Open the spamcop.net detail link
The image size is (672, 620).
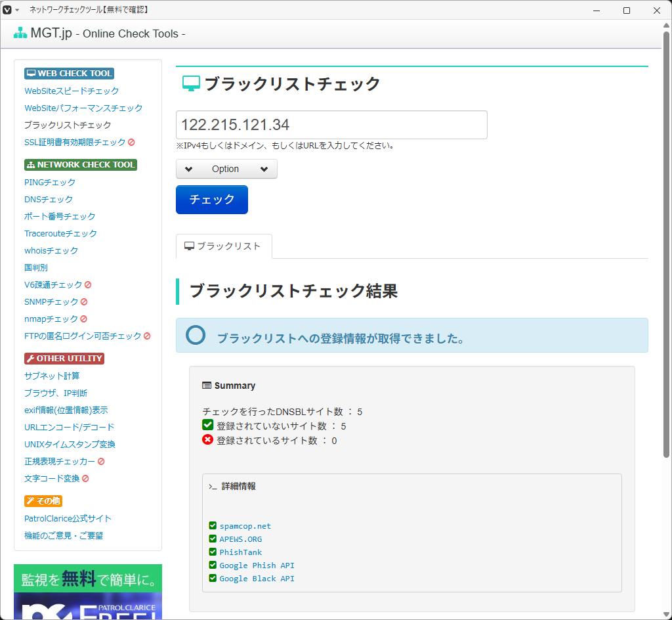(x=245, y=526)
